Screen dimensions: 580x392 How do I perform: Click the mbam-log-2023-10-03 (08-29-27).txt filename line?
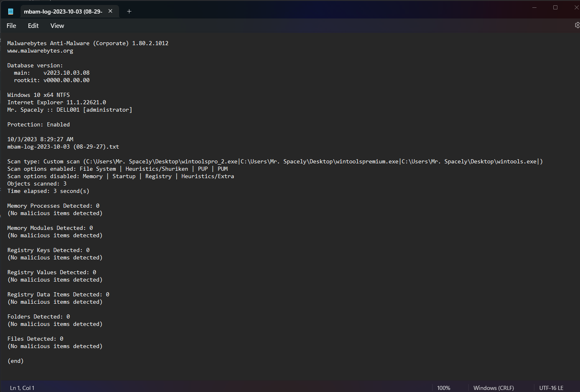[x=63, y=147]
